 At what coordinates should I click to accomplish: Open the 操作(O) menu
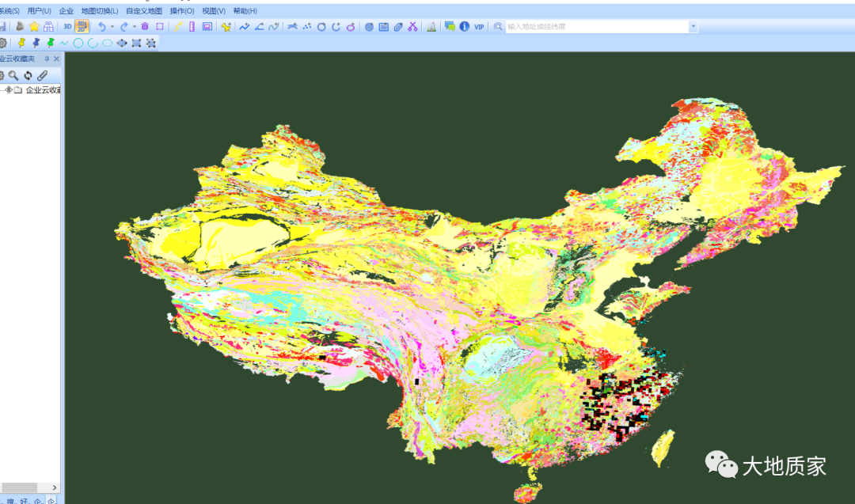(x=182, y=11)
